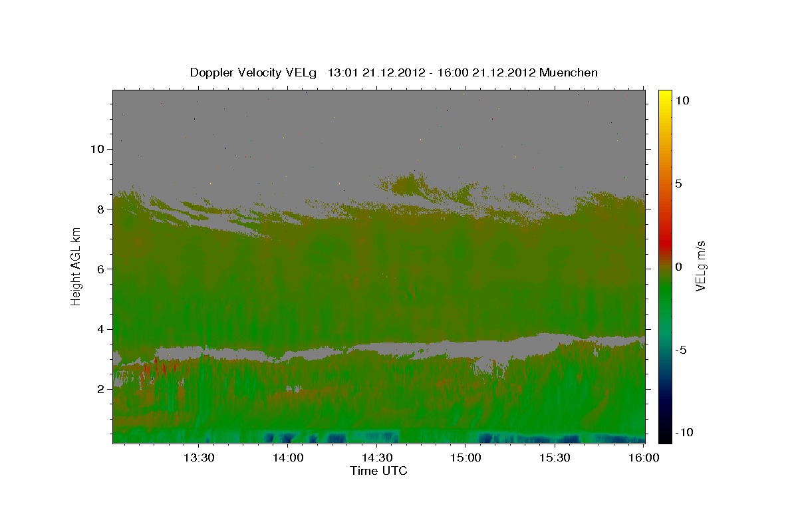798x532 pixels.
Task: Click the plot title "Doppler Velocity VELg"
Action: click(254, 72)
